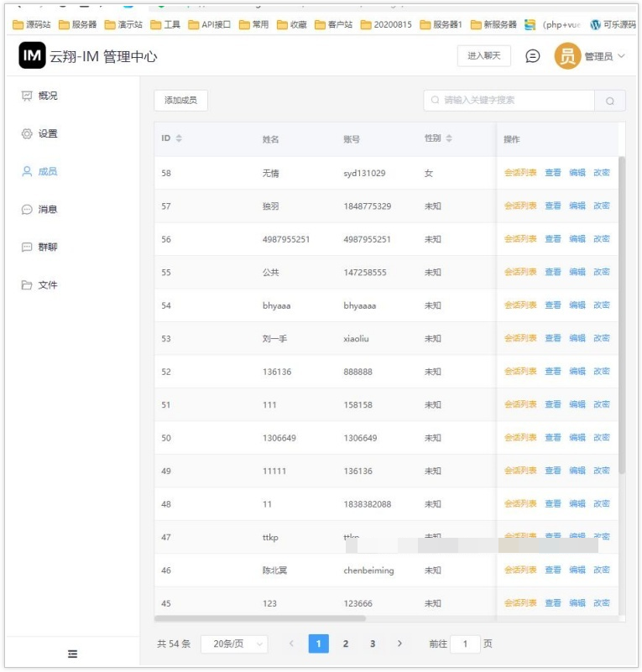Open 会话列表 for member ID 58
The image size is (642, 672).
tap(519, 173)
